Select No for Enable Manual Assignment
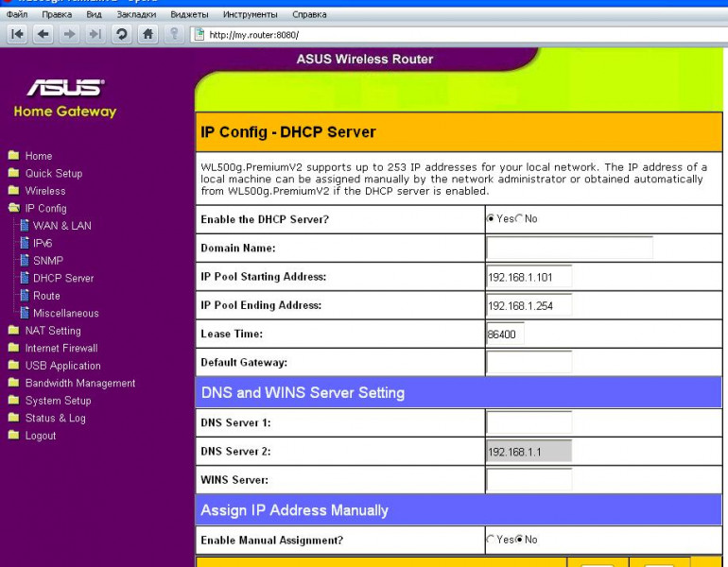 [x=519, y=540]
